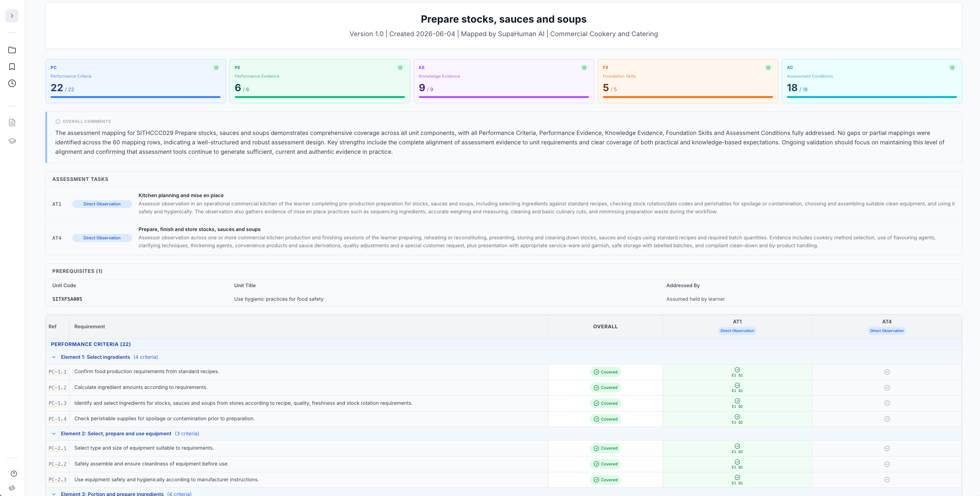Collapse Element 2: Select, prepare and use equipment
The image size is (980, 496).
pyautogui.click(x=54, y=433)
